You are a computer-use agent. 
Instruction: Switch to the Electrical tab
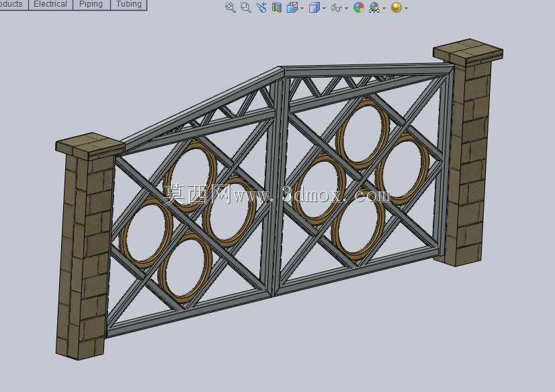pos(50,4)
